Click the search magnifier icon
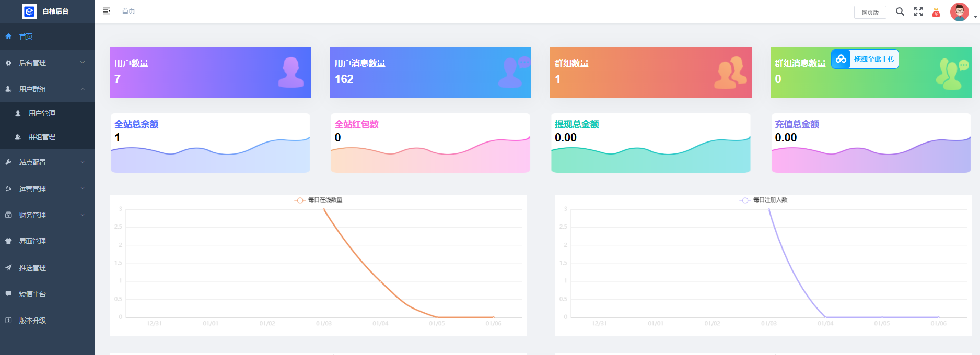This screenshot has height=355, width=980. coord(900,11)
